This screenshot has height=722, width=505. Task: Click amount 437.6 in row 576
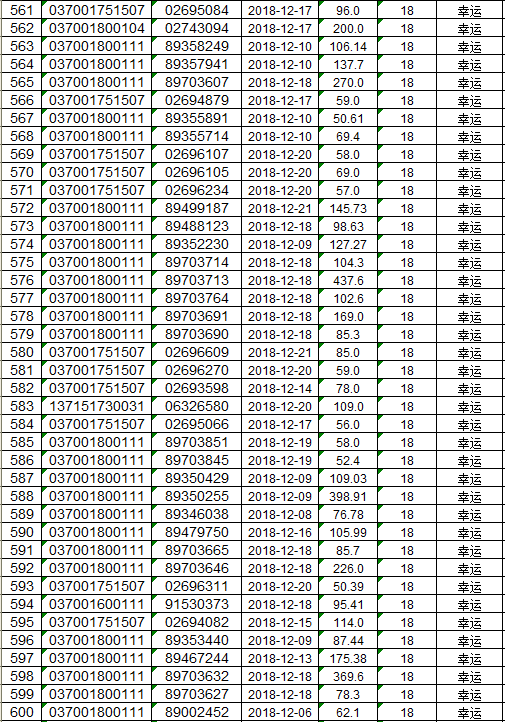point(348,280)
